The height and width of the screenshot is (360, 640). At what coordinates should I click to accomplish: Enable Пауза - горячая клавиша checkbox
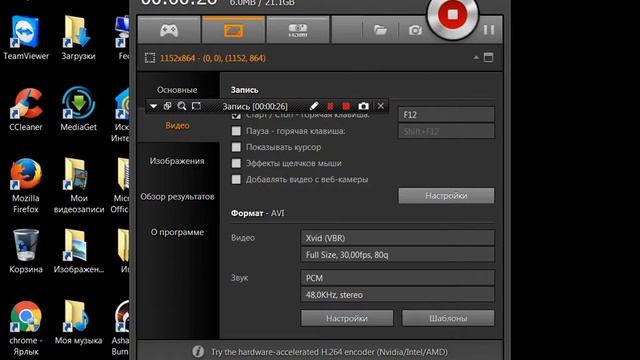236,131
